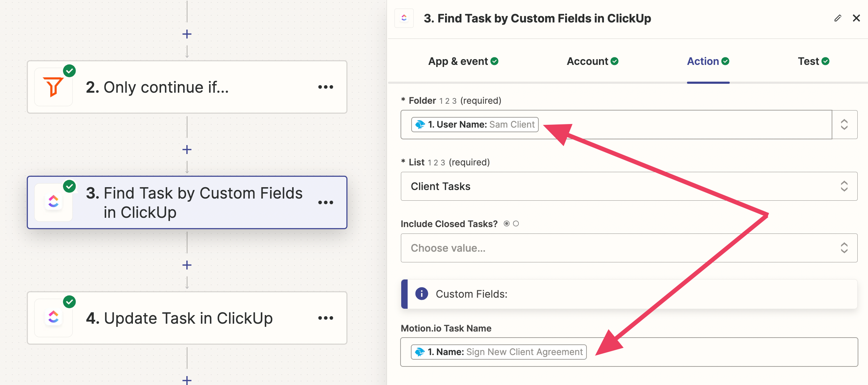Open the Account tab
Viewport: 868px width, 385px height.
coord(592,61)
